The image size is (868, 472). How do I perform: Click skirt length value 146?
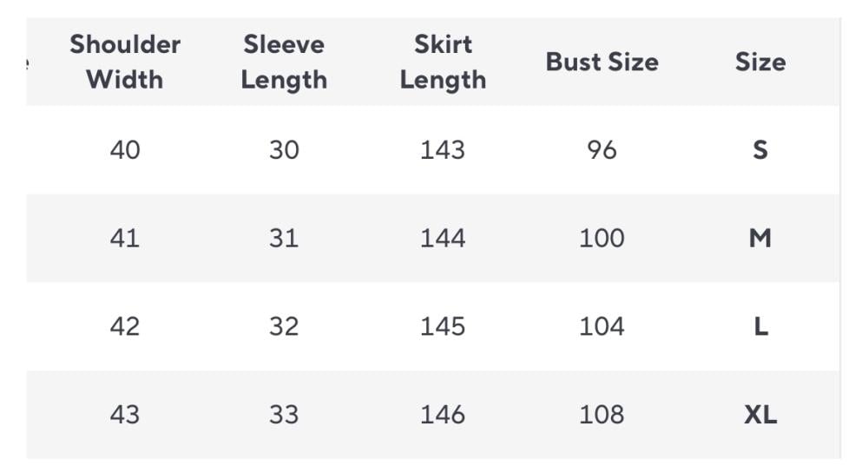click(443, 415)
